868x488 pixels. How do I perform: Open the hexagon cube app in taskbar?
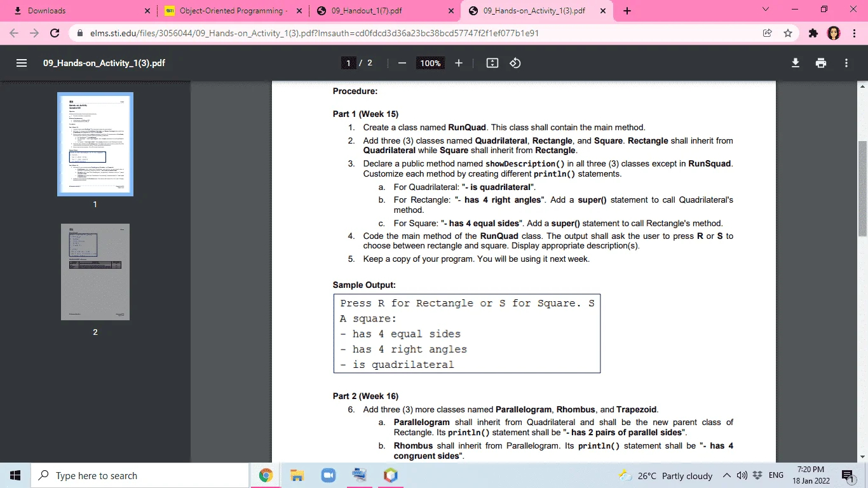click(391, 475)
